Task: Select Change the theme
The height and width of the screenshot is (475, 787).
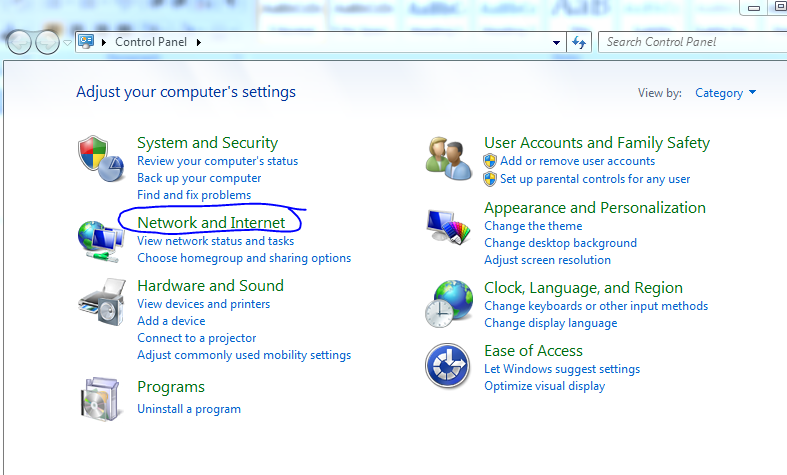Action: [x=533, y=226]
